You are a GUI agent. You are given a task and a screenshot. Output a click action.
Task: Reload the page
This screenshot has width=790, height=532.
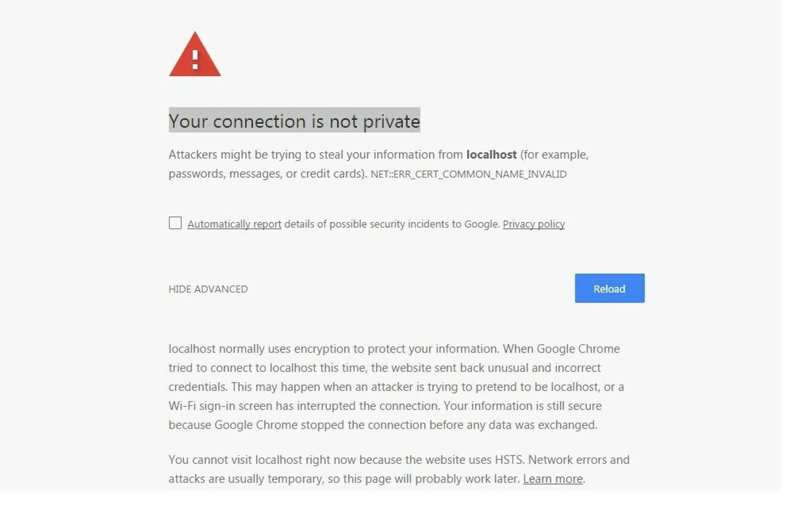tap(609, 289)
